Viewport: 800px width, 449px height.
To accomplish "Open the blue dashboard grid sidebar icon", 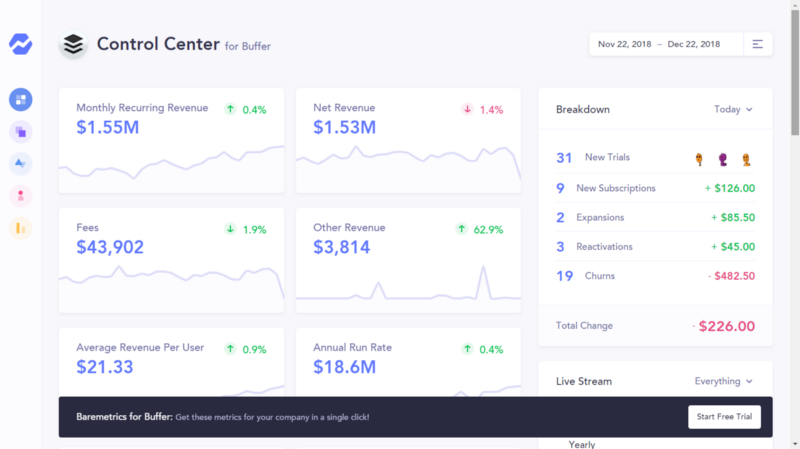I will click(x=20, y=99).
